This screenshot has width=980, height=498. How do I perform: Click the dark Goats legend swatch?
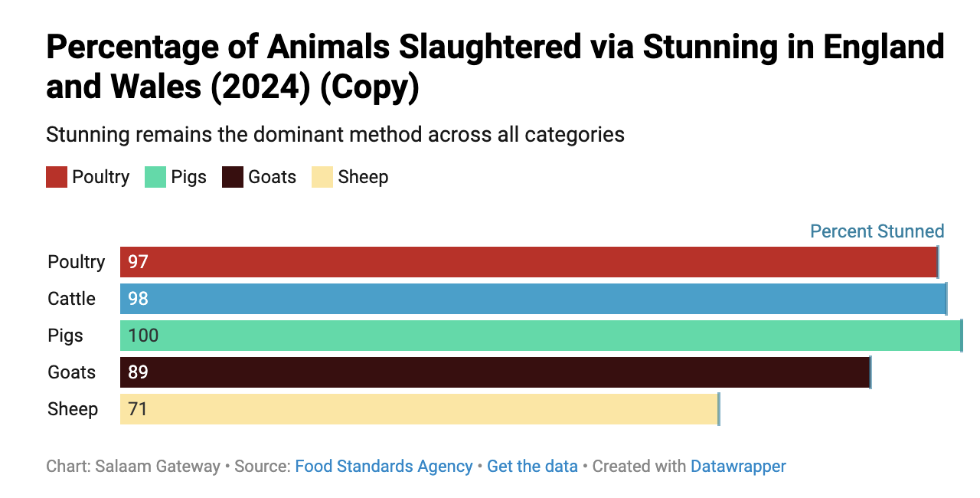pyautogui.click(x=233, y=177)
